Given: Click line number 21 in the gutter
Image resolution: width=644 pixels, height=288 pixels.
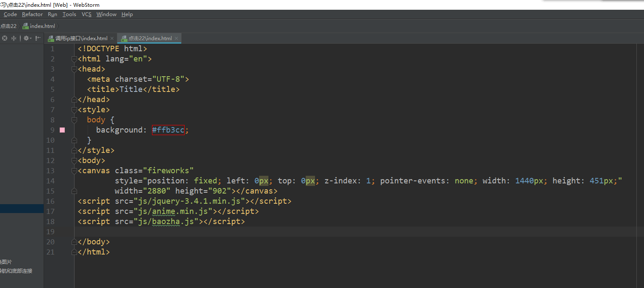Looking at the screenshot, I should [x=50, y=252].
